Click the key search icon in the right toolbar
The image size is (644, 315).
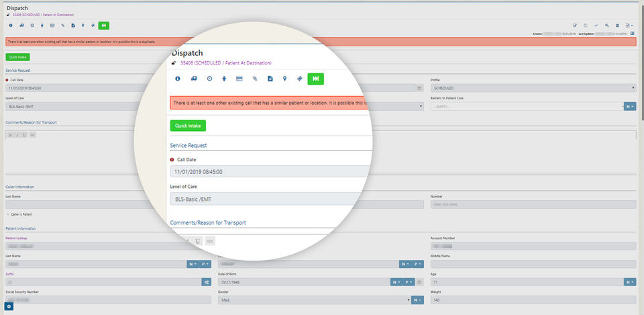(606, 26)
